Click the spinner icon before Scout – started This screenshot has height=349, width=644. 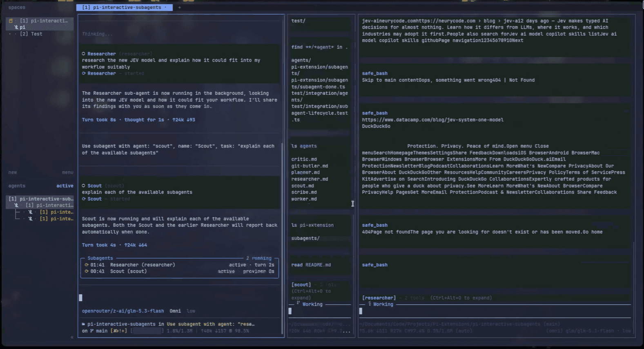[84, 199]
